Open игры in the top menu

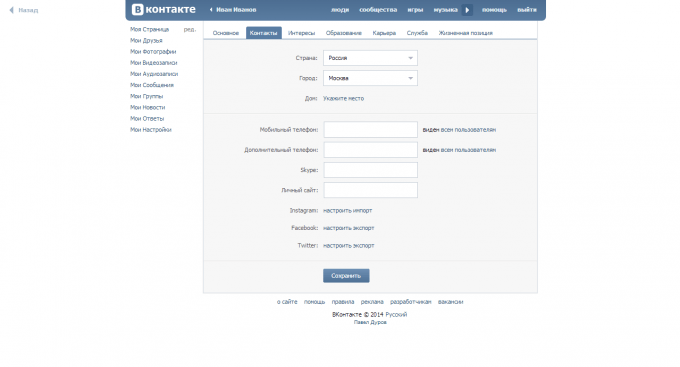(415, 10)
